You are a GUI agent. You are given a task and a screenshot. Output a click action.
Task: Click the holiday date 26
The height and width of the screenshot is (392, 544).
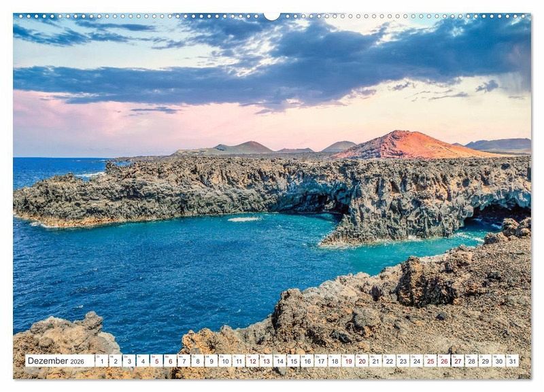click(x=443, y=361)
